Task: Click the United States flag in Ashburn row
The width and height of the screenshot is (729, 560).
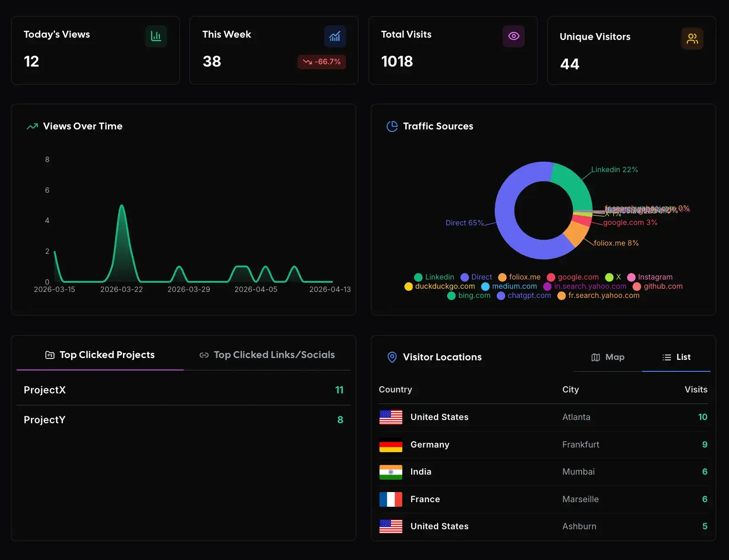Action: 391,526
